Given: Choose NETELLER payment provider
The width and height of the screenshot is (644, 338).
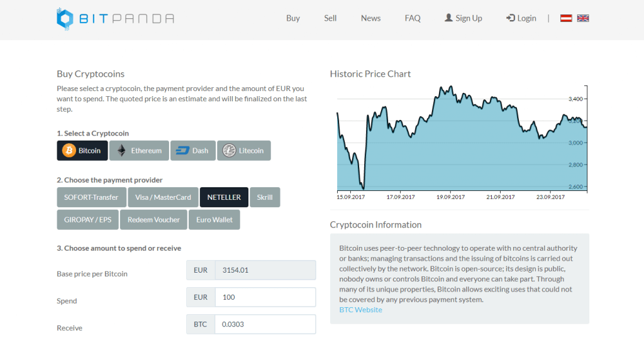Looking at the screenshot, I should [x=224, y=197].
